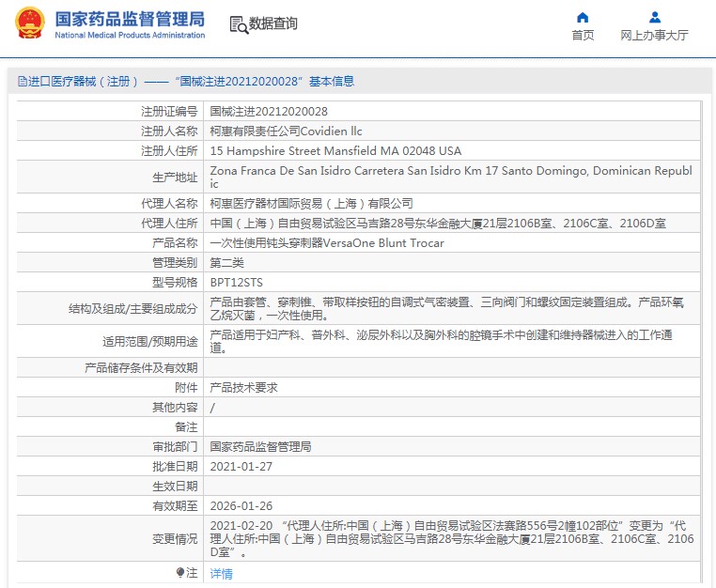Click approval date 2021-01-27 value

click(241, 466)
